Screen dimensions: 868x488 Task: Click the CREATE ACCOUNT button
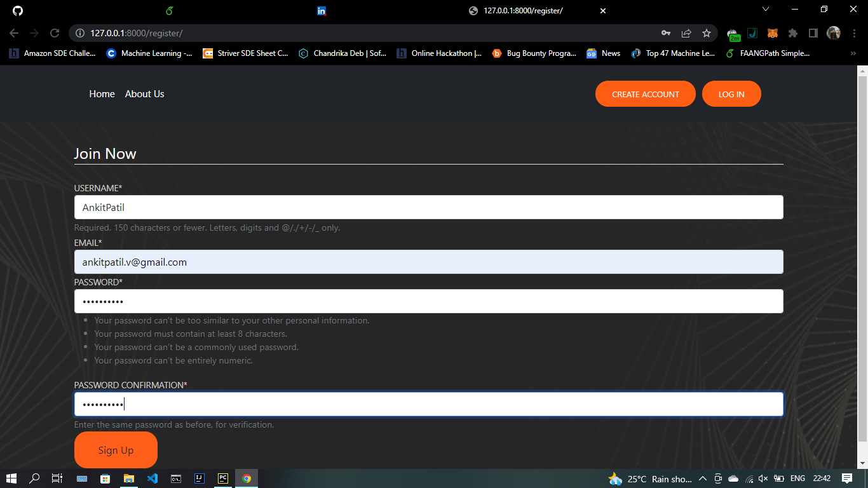(x=645, y=93)
